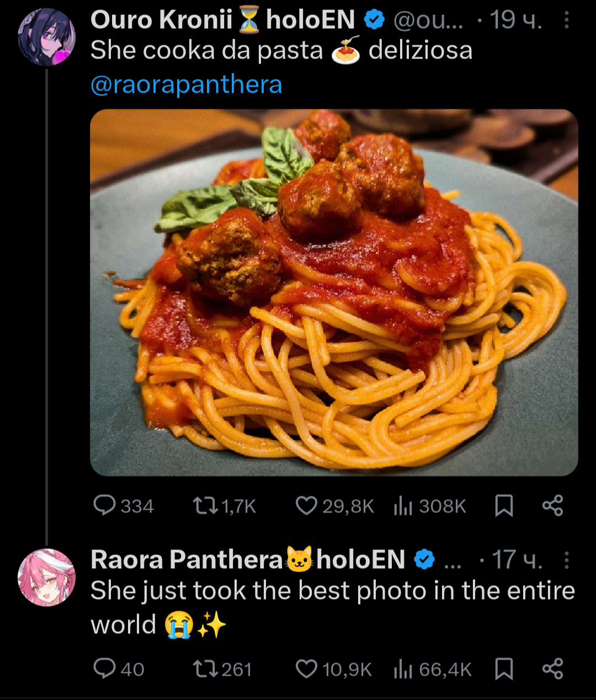Reply to Raora Panthera's tweet
The image size is (596, 700).
104,669
